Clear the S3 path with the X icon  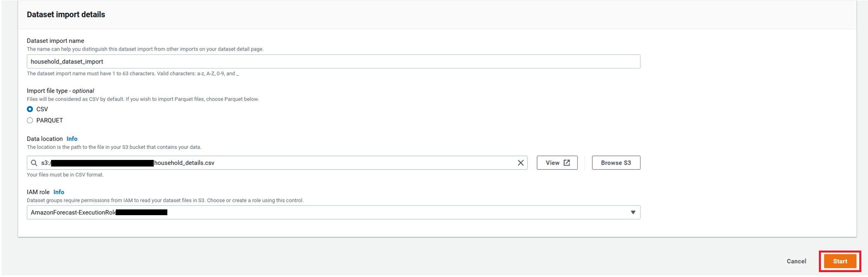click(x=521, y=163)
